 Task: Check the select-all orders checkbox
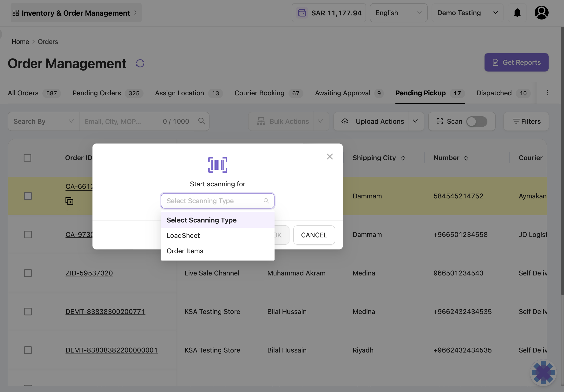pos(27,158)
